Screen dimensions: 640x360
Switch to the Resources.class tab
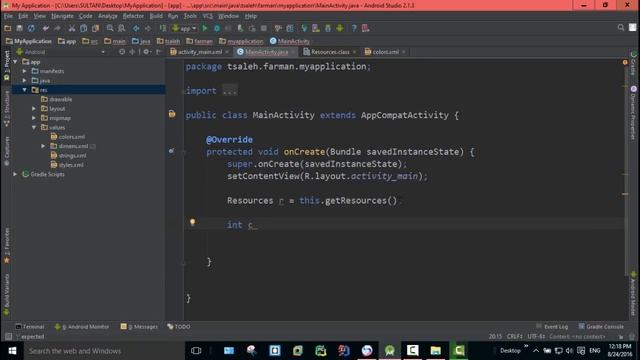(330, 52)
